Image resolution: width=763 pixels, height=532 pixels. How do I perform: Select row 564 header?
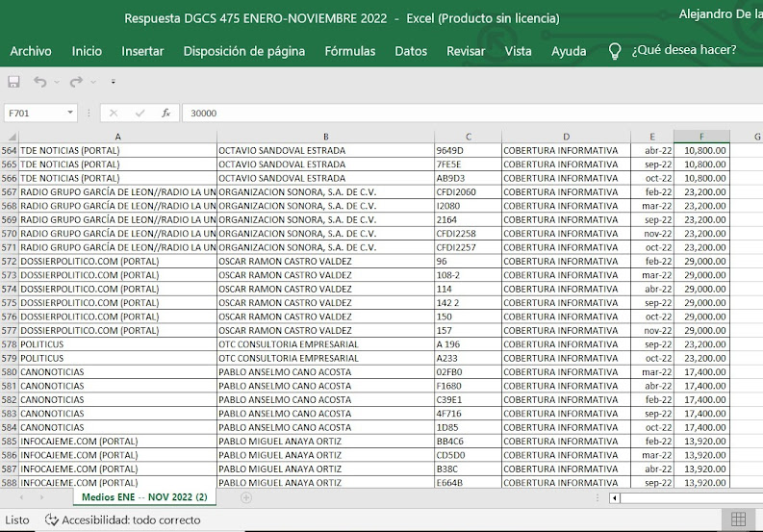pos(10,150)
